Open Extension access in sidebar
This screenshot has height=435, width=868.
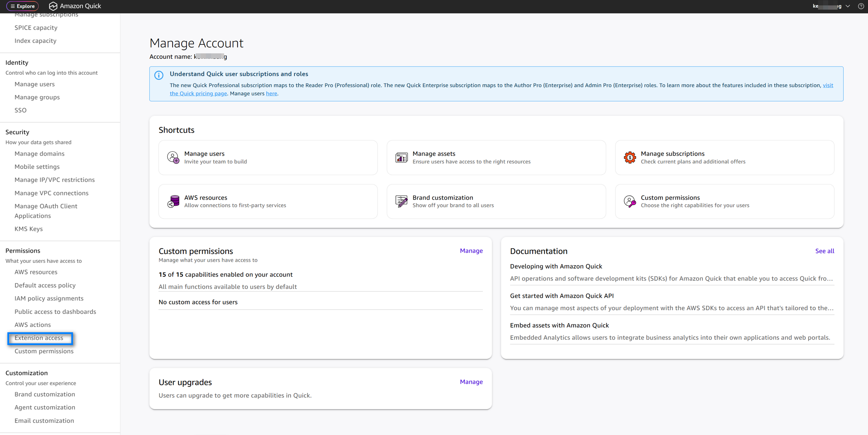[x=39, y=338]
